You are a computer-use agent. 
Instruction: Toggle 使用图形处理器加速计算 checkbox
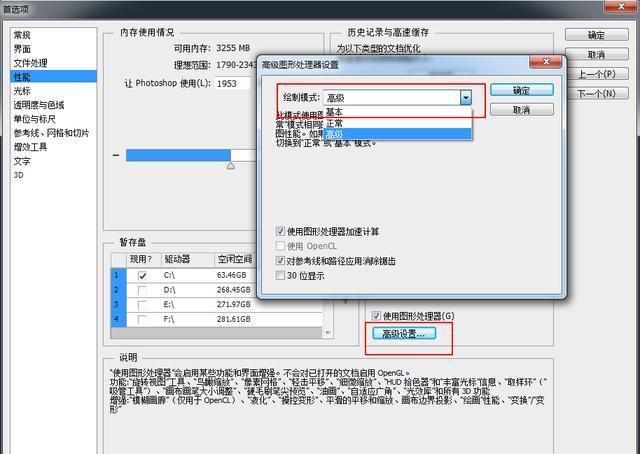281,231
